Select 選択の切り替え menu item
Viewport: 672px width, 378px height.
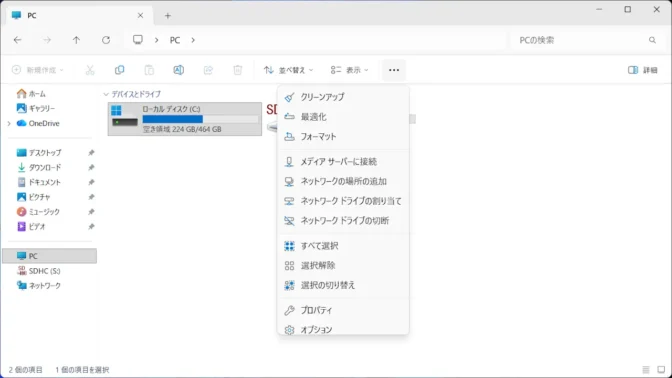click(x=343, y=285)
